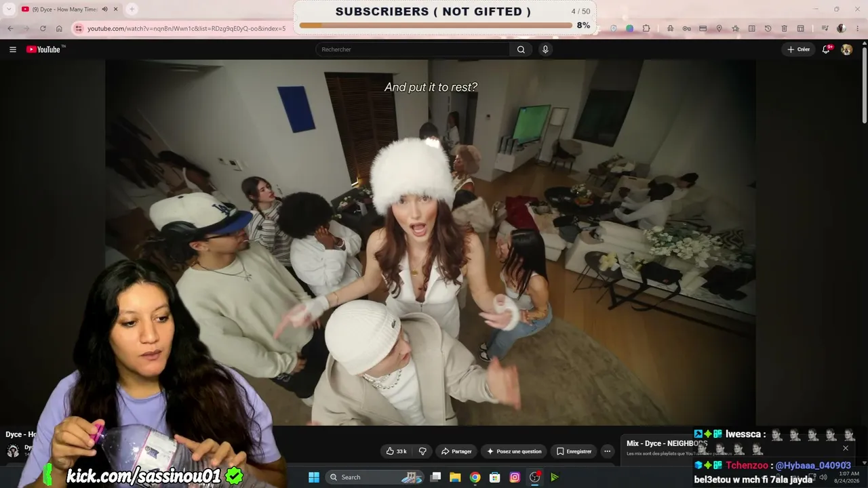Dislike the video with thumbs down
Image resolution: width=868 pixels, height=488 pixels.
coord(422,451)
